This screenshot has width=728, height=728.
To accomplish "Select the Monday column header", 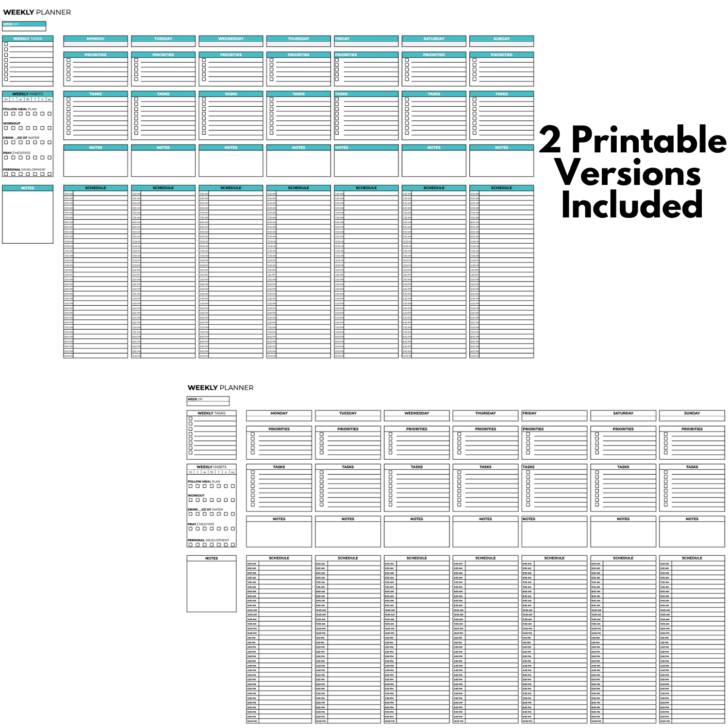I will 95,39.
